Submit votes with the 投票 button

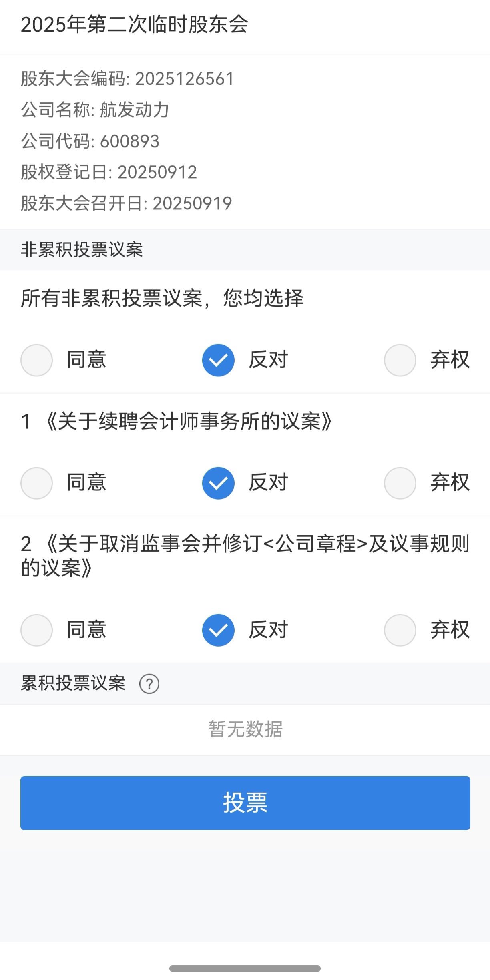[x=245, y=803]
